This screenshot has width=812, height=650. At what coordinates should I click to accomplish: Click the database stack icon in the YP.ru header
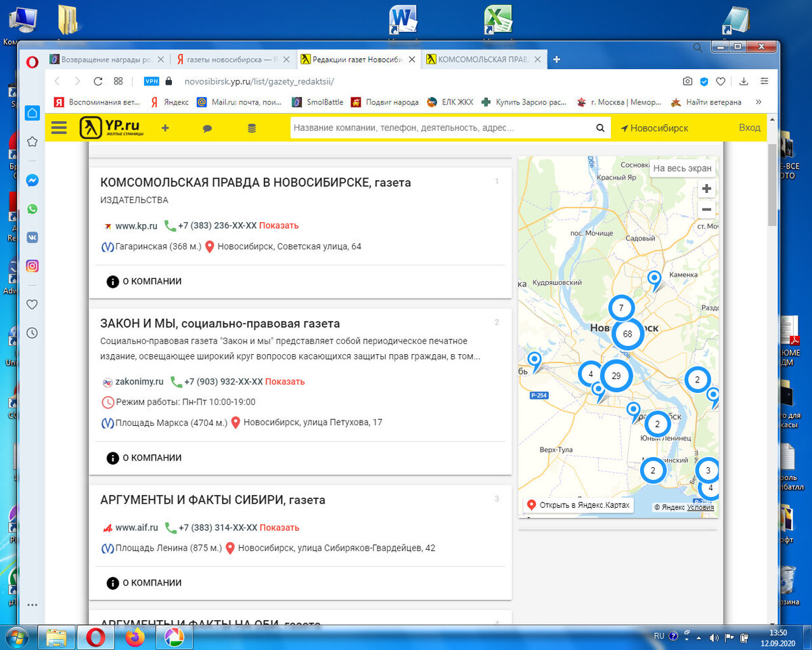pos(252,128)
